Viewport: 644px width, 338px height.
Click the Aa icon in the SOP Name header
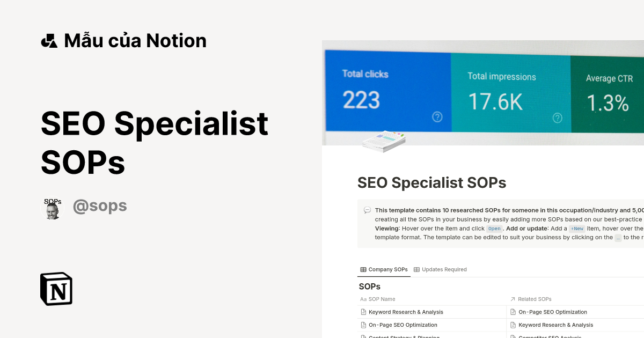pyautogui.click(x=363, y=299)
